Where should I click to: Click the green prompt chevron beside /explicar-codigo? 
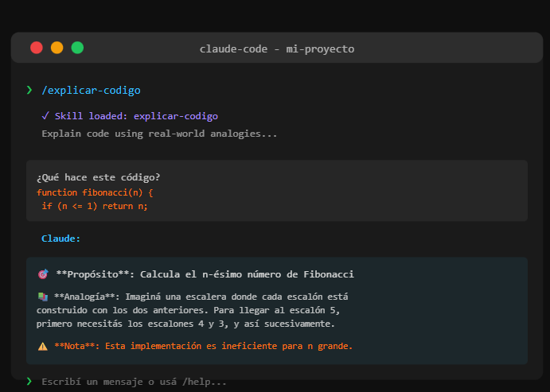point(29,90)
